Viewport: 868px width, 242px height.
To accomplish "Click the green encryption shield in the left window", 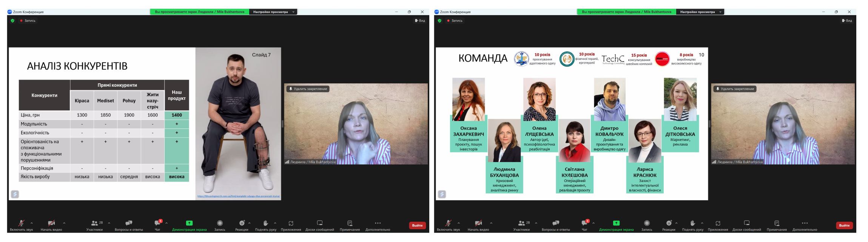I will (12, 21).
